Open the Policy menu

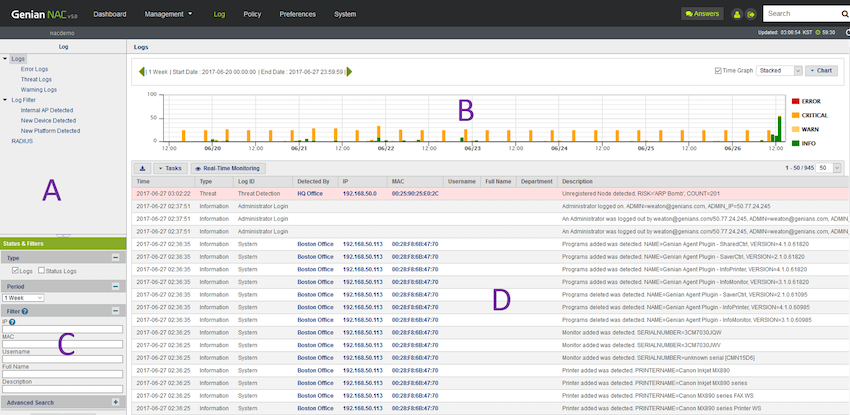(x=252, y=15)
